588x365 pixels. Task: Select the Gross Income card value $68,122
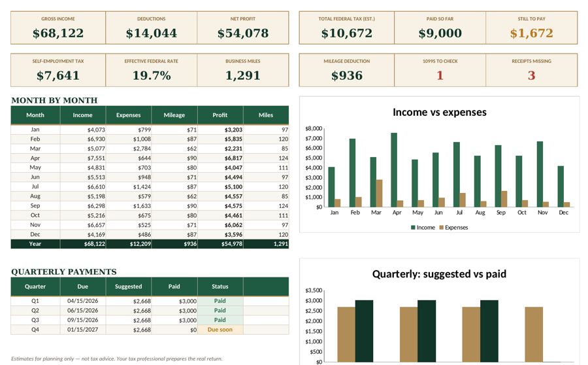58,33
